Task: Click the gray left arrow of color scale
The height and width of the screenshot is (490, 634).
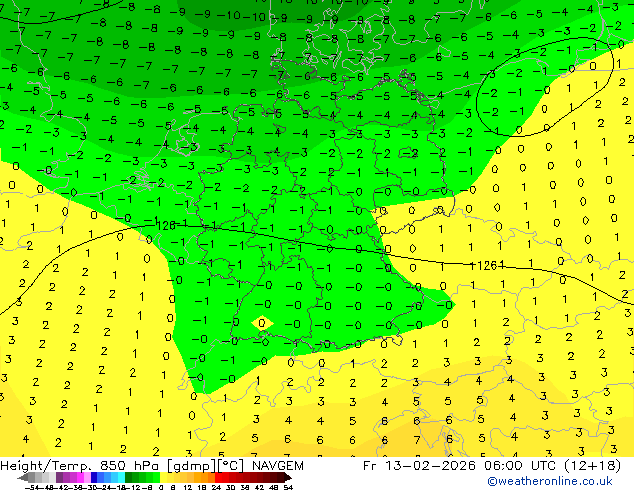Action: pyautogui.click(x=23, y=477)
